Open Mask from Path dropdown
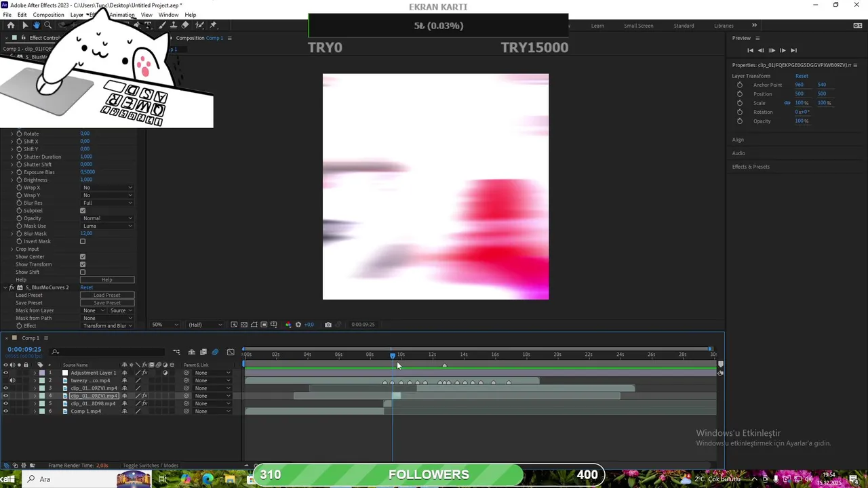This screenshot has height=488, width=868. click(107, 318)
